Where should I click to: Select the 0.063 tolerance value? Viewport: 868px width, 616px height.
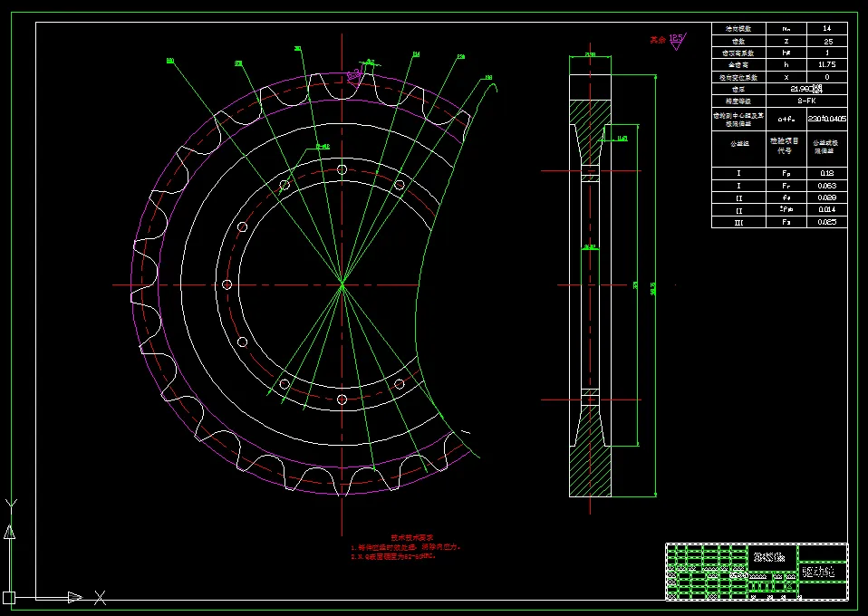827,186
